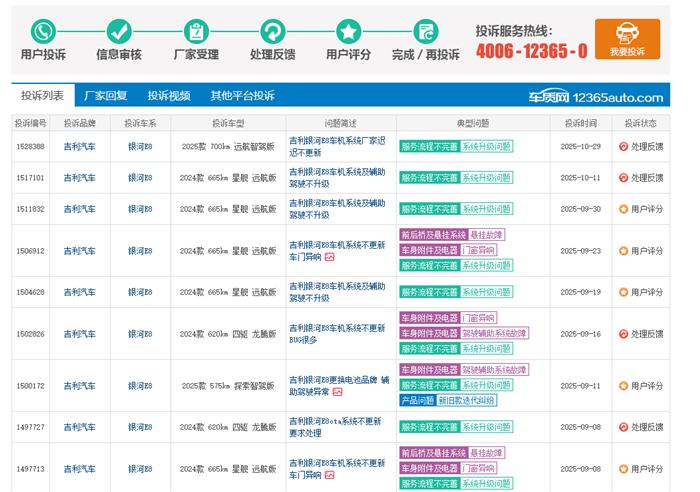Click the 产品问题 tag in complaint 1500172
The height and width of the screenshot is (492, 700).
(x=416, y=400)
